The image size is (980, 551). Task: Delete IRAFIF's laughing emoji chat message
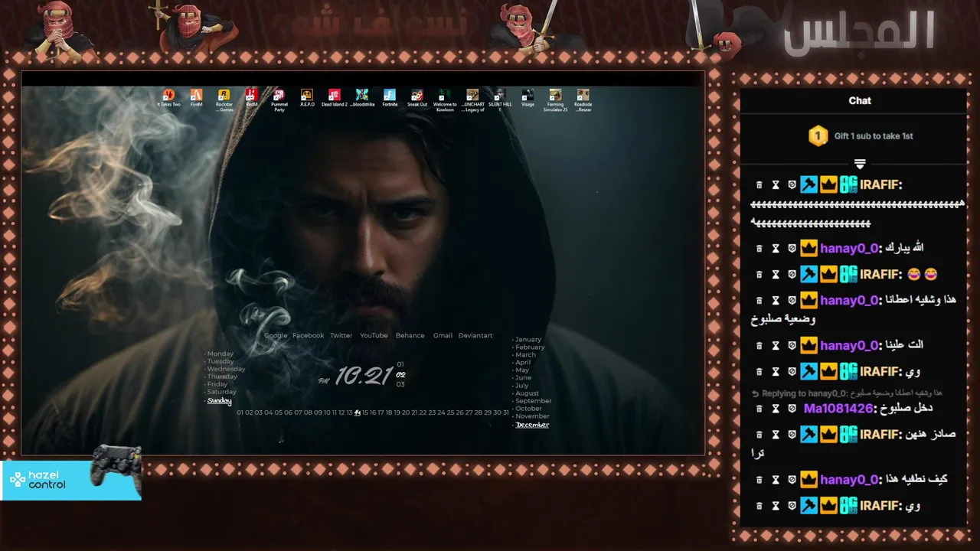tap(759, 275)
